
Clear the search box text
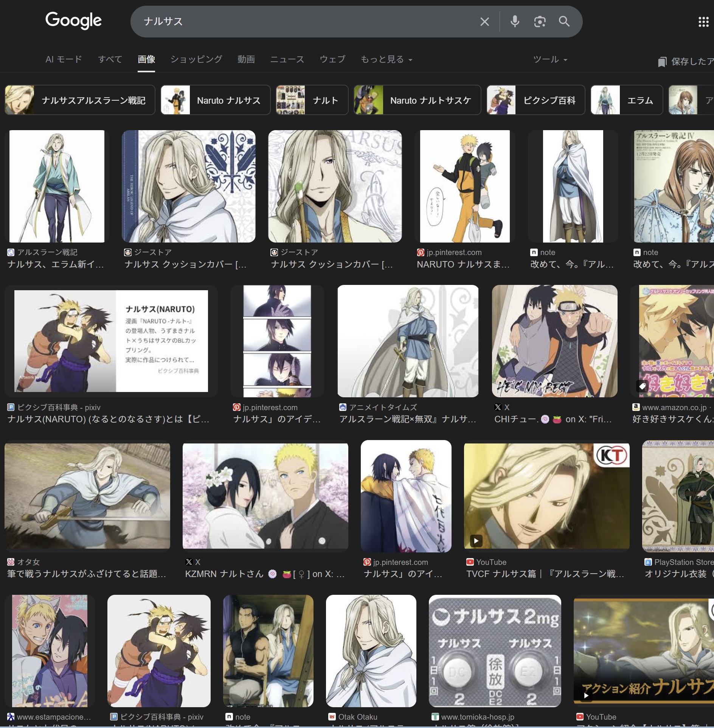click(x=484, y=22)
